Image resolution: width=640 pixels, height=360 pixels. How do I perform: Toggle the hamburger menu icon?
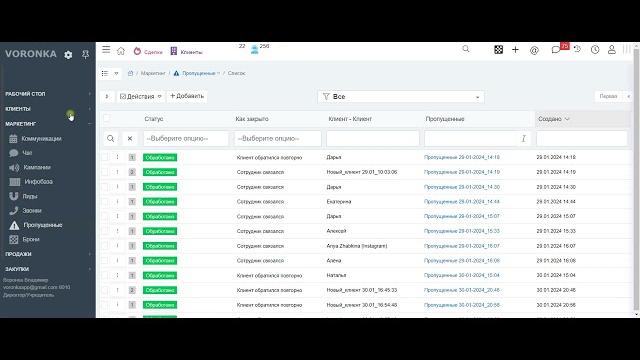106,50
